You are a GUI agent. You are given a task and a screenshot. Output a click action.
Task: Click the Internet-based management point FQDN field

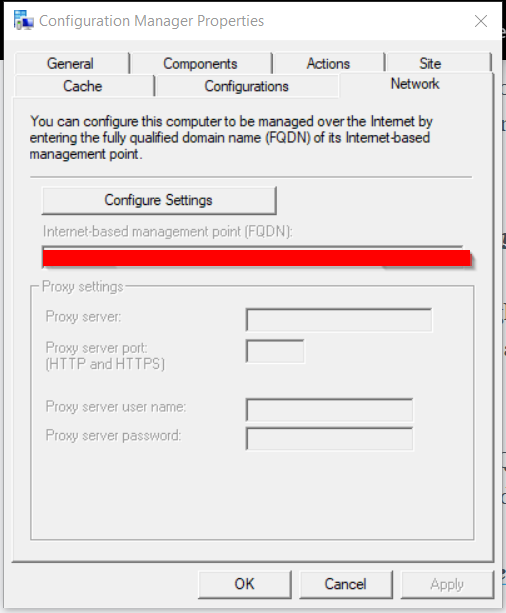[256, 257]
